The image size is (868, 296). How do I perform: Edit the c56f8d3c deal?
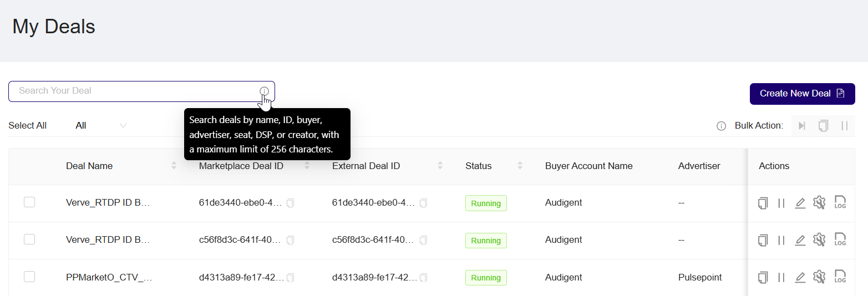pos(800,240)
